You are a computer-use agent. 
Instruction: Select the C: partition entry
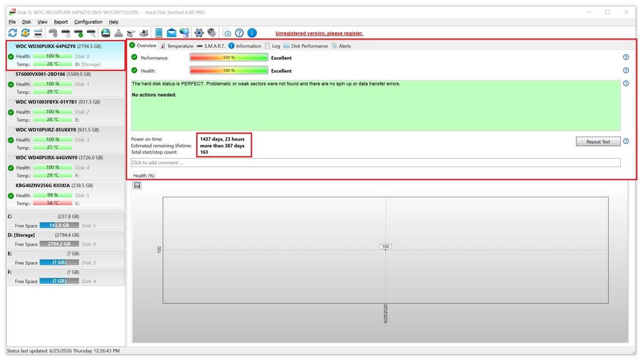pos(66,221)
